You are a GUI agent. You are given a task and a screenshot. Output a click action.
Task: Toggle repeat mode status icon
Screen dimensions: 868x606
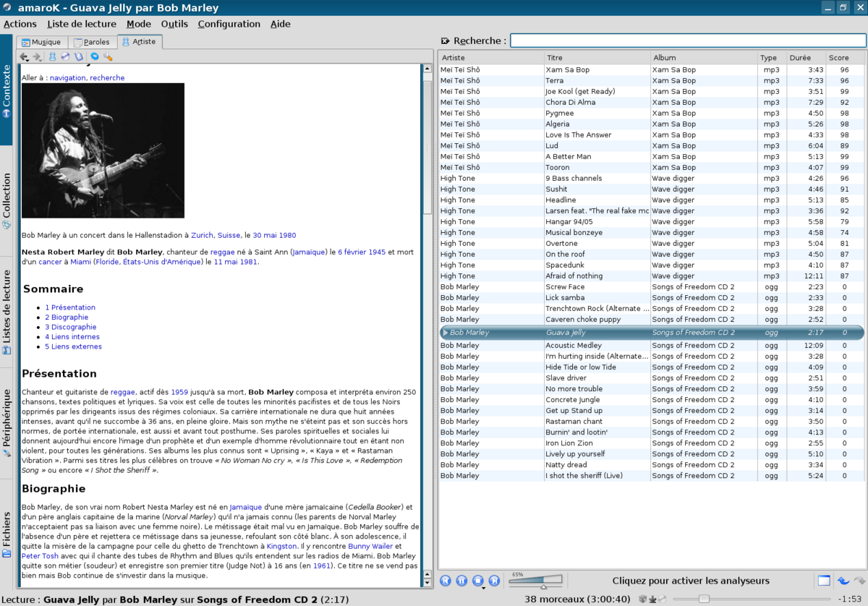click(652, 599)
